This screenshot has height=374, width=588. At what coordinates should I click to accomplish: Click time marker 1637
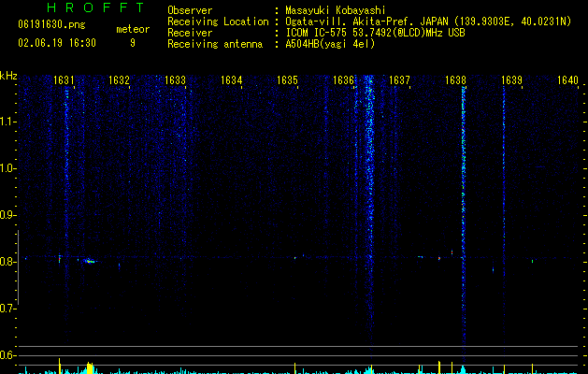[x=399, y=80]
